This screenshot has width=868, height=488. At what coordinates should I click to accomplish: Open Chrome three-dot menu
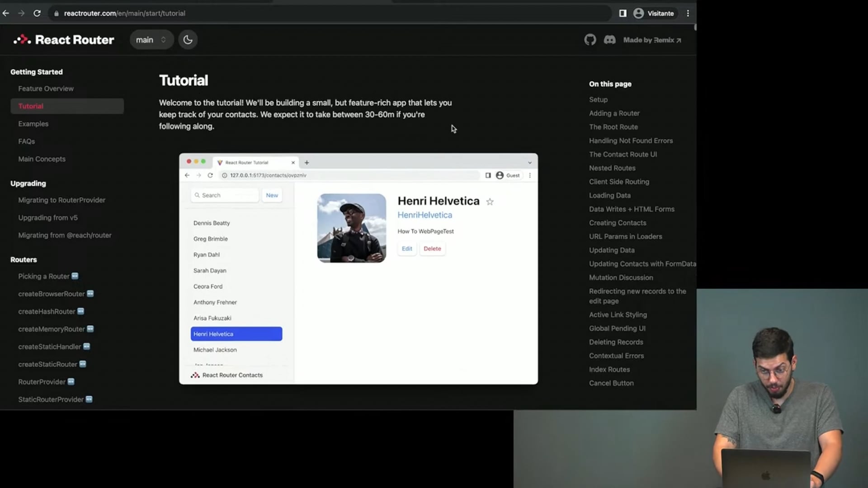click(688, 13)
